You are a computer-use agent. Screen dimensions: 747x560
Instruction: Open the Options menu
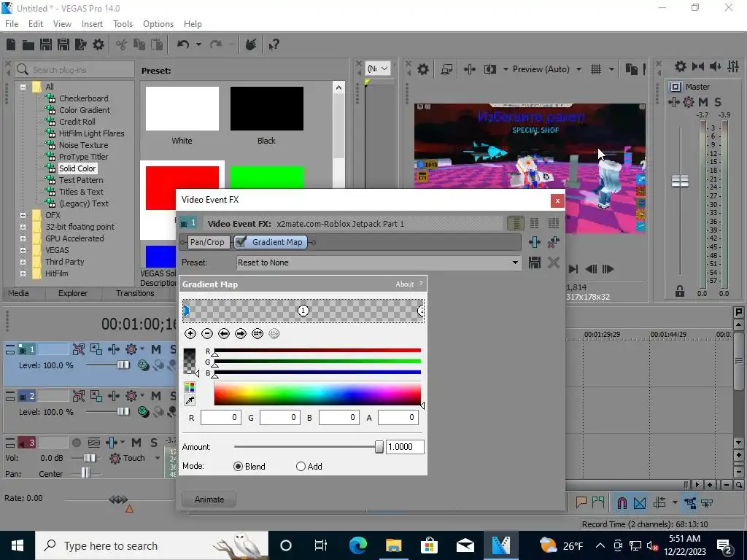click(158, 24)
